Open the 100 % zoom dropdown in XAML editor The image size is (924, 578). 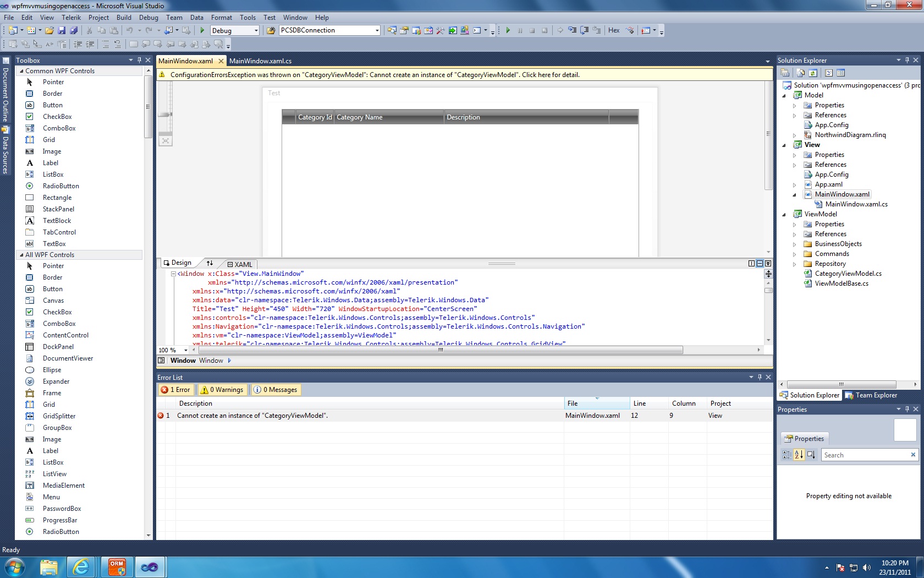click(x=186, y=350)
